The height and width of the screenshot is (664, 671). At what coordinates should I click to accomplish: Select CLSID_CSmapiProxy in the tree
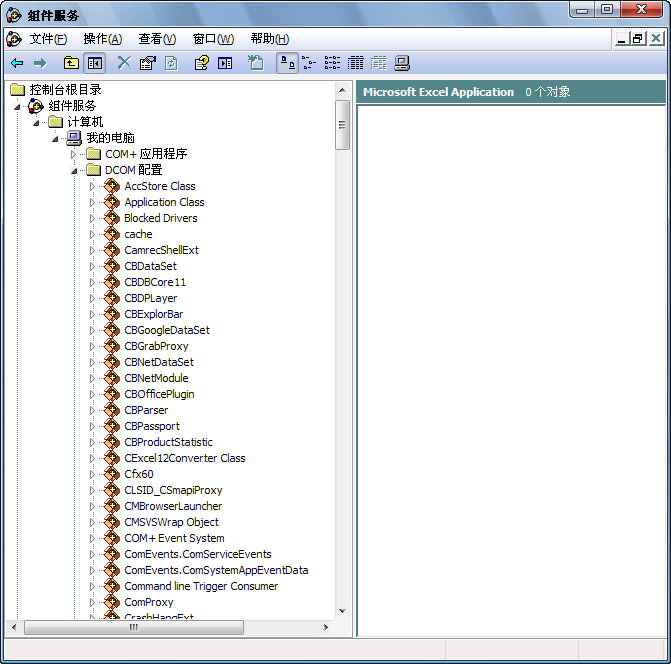click(173, 490)
